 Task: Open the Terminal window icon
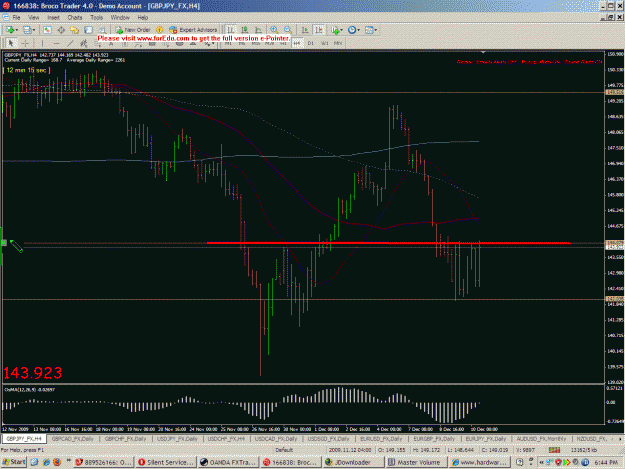point(88,30)
